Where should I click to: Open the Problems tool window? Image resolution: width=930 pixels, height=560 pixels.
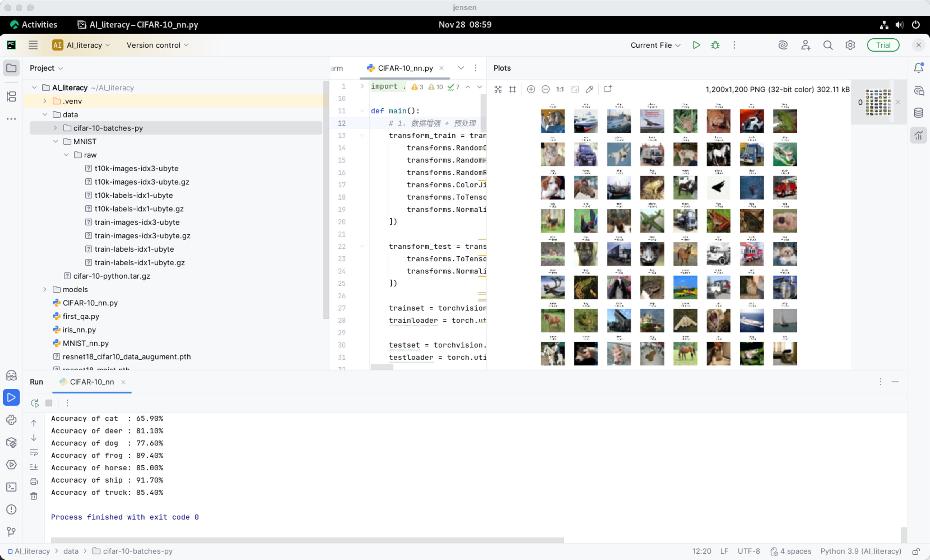(11, 509)
